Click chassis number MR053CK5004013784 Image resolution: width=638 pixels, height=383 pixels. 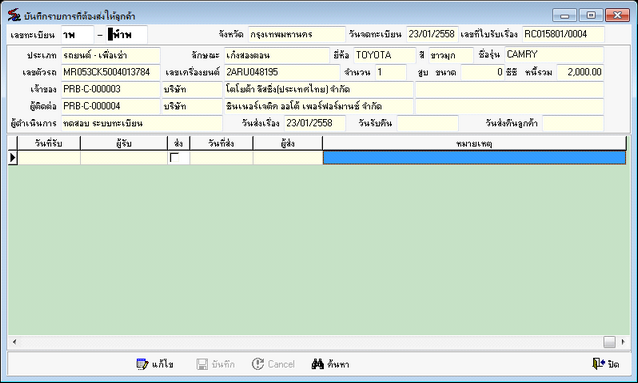pyautogui.click(x=111, y=72)
